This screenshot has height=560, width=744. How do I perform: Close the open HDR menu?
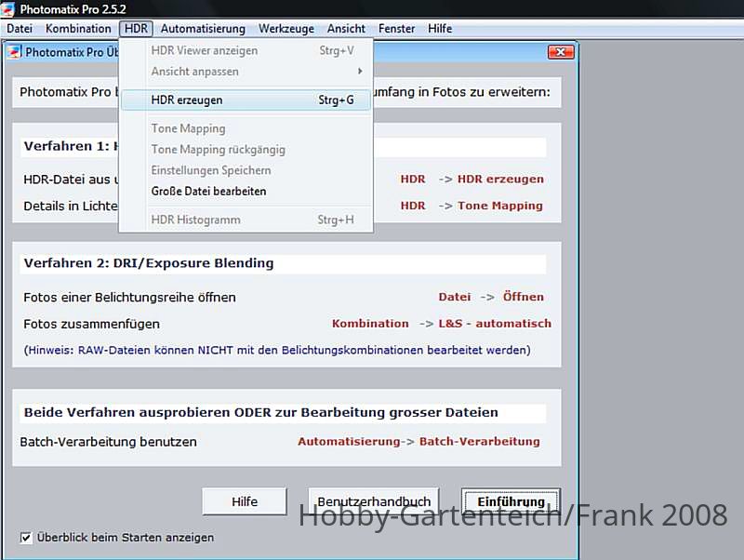136,29
